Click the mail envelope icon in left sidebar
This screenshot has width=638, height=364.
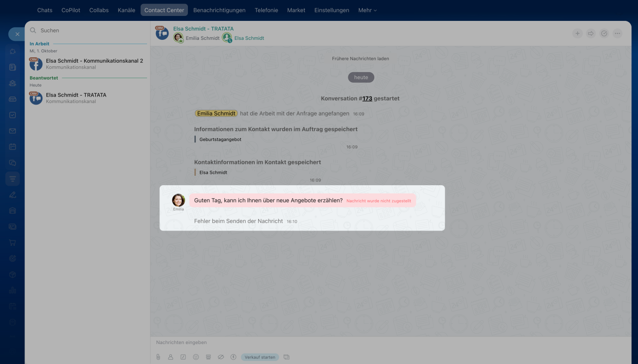point(12,131)
